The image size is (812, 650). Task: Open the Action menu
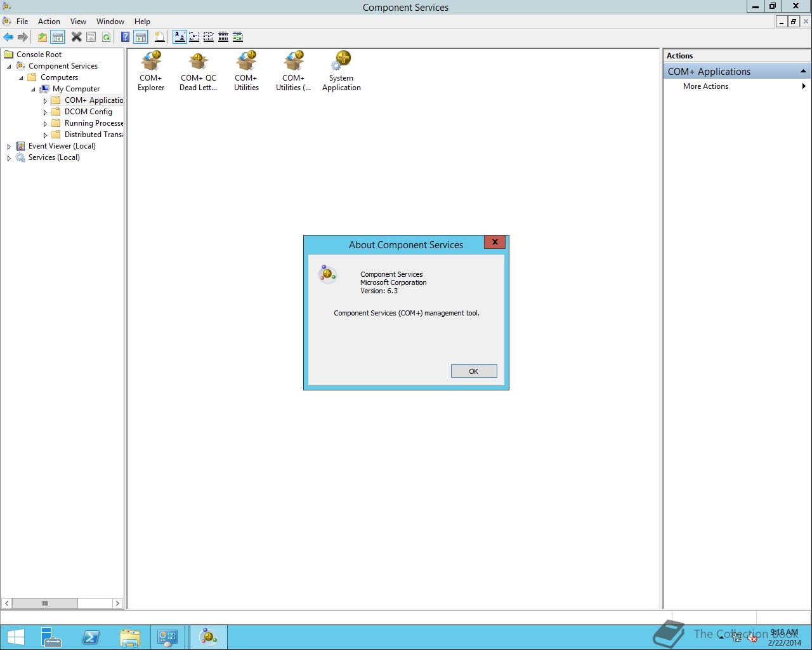coord(49,21)
